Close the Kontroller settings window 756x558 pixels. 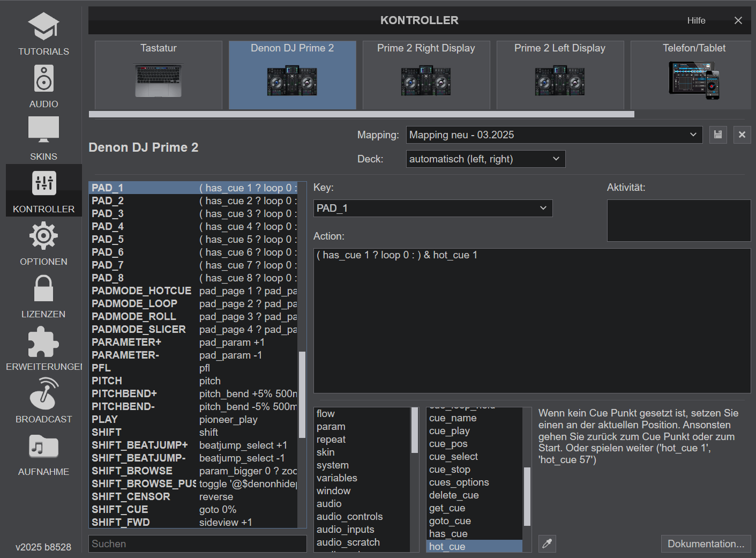(x=738, y=20)
